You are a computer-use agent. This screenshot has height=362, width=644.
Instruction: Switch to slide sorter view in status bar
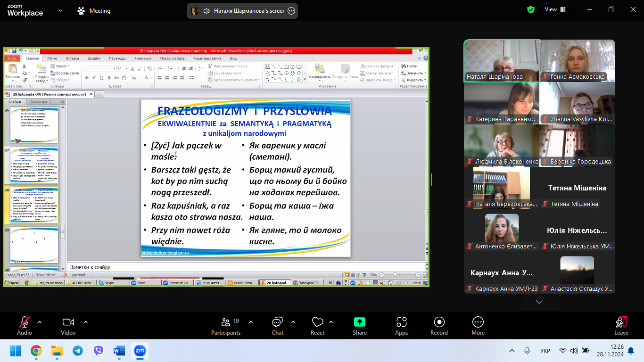(x=353, y=274)
